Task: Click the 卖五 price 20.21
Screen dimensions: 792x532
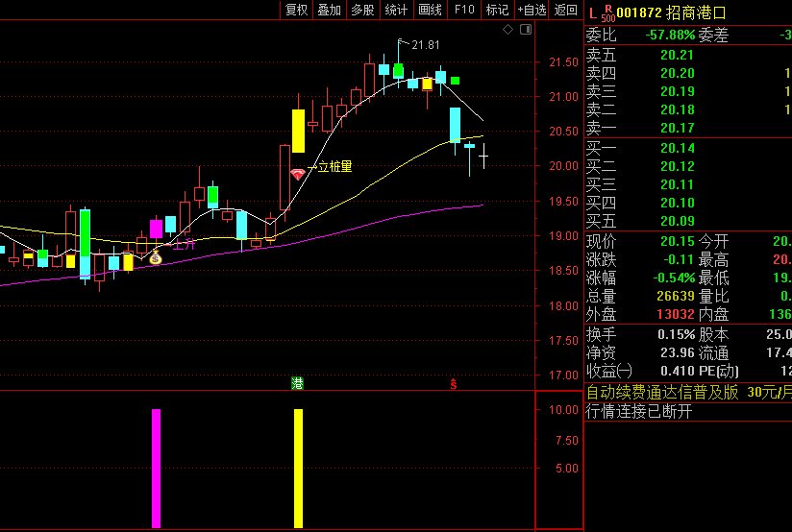Action: coord(678,55)
